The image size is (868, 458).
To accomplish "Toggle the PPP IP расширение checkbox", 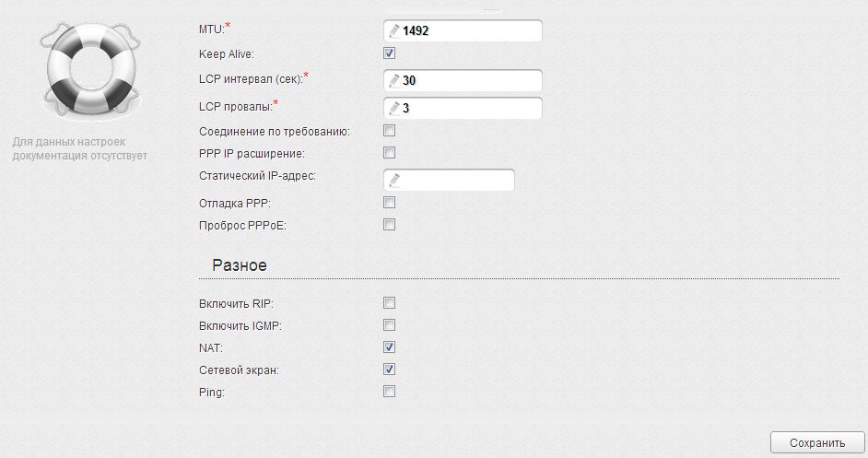I will click(x=389, y=153).
